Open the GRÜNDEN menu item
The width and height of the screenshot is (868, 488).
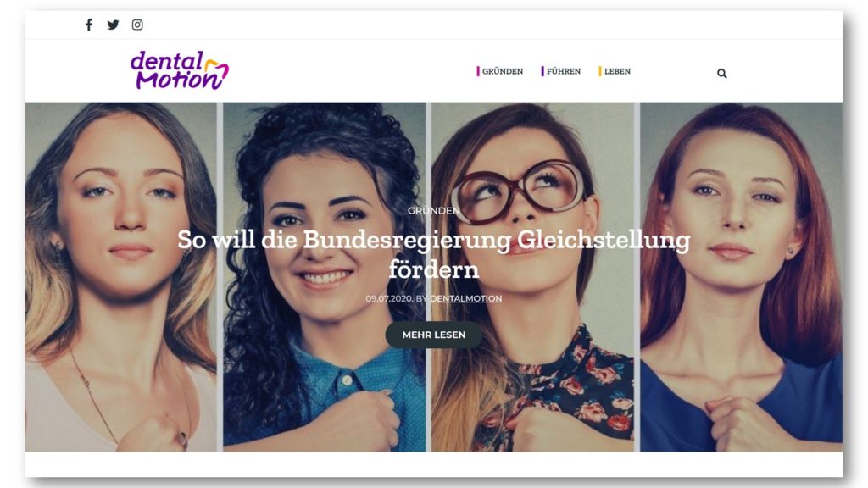click(502, 71)
